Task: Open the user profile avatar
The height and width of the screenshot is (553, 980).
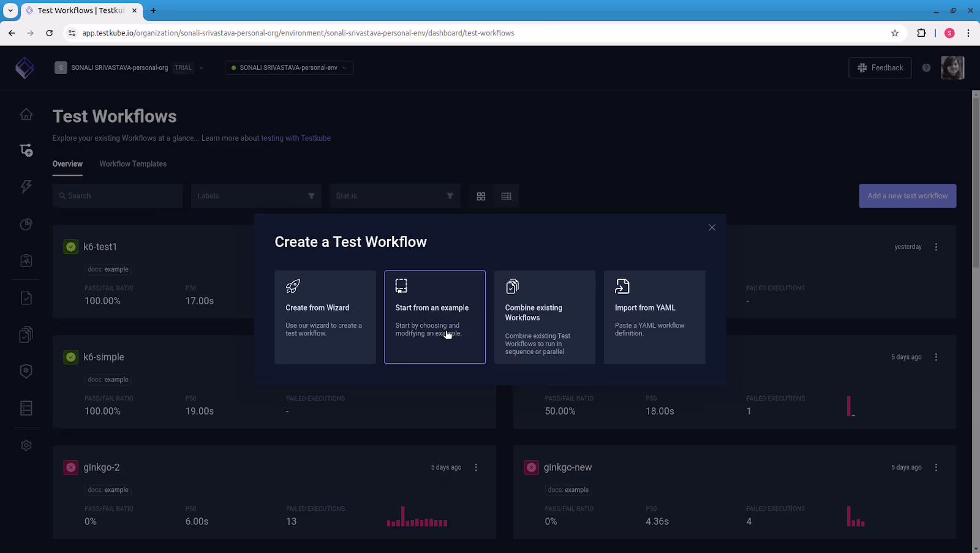Action: [952, 68]
